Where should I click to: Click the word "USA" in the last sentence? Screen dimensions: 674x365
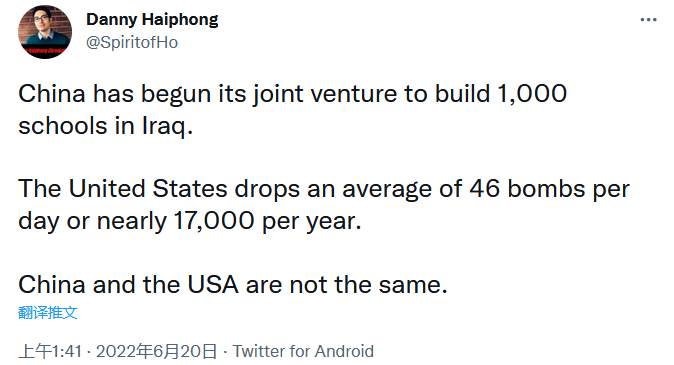click(213, 285)
